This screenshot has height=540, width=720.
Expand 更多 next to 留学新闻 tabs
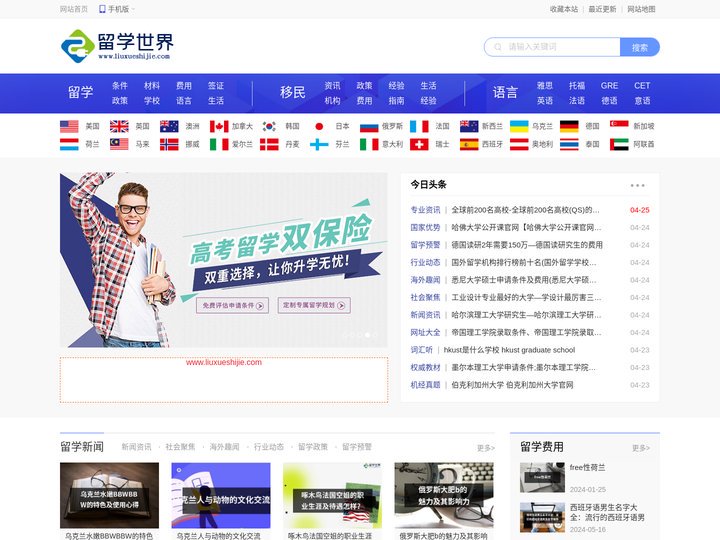[x=485, y=448]
